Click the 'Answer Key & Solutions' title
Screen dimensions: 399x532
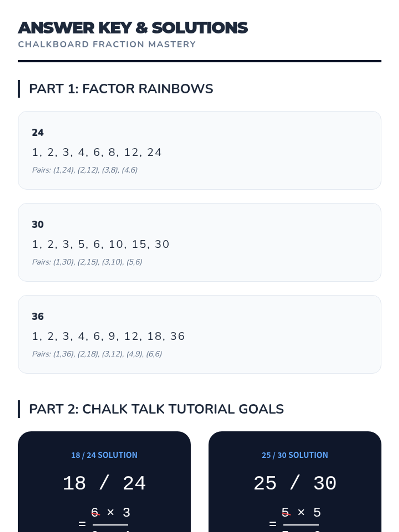coord(133,28)
